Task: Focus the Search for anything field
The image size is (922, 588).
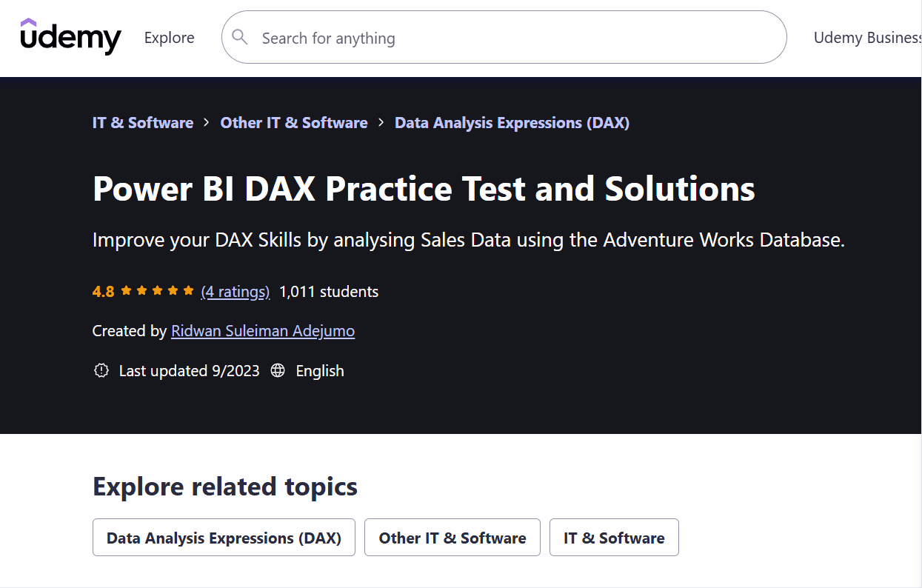Action: (x=504, y=37)
